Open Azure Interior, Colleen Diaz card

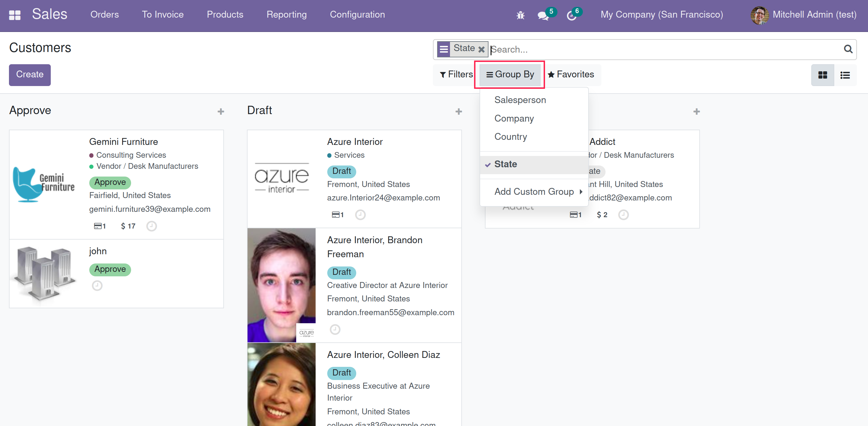coord(354,384)
